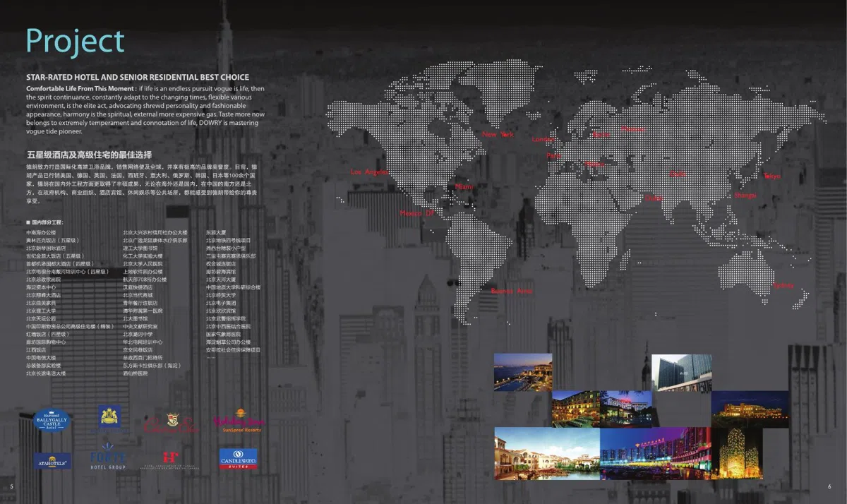Select the "Project" page title

click(75, 42)
